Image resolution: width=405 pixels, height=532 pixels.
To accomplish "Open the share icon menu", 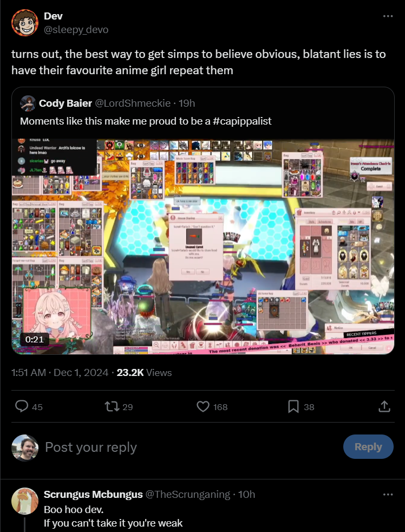I will (384, 406).
